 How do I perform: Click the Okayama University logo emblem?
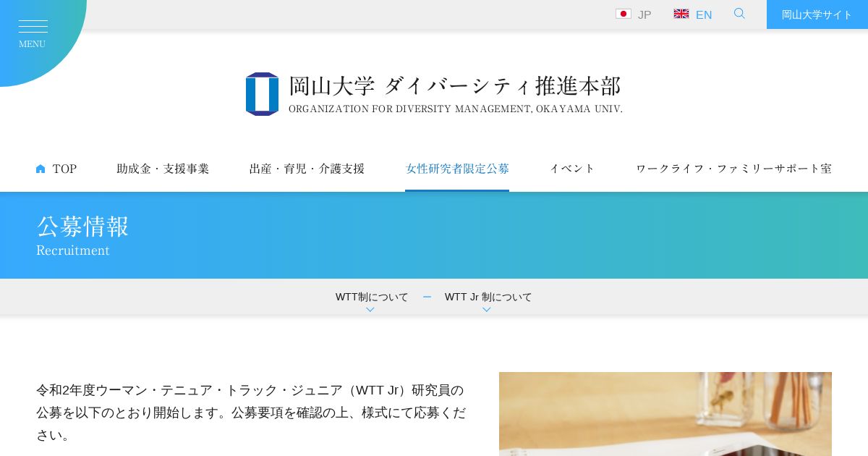[x=262, y=94]
